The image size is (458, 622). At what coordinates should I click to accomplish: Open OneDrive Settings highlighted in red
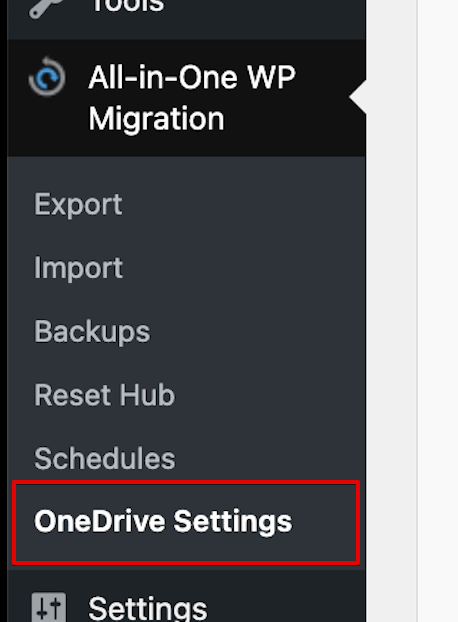click(163, 522)
